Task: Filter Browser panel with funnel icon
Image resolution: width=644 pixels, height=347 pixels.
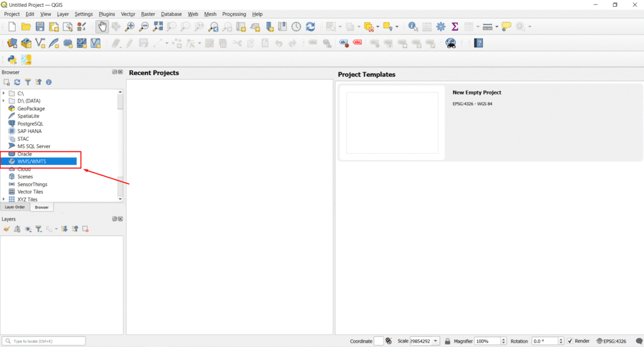Action: (x=28, y=82)
